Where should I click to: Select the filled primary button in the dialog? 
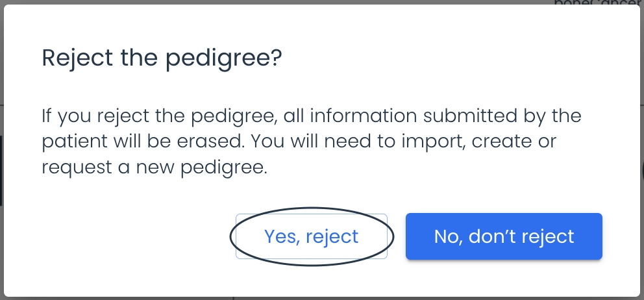504,236
